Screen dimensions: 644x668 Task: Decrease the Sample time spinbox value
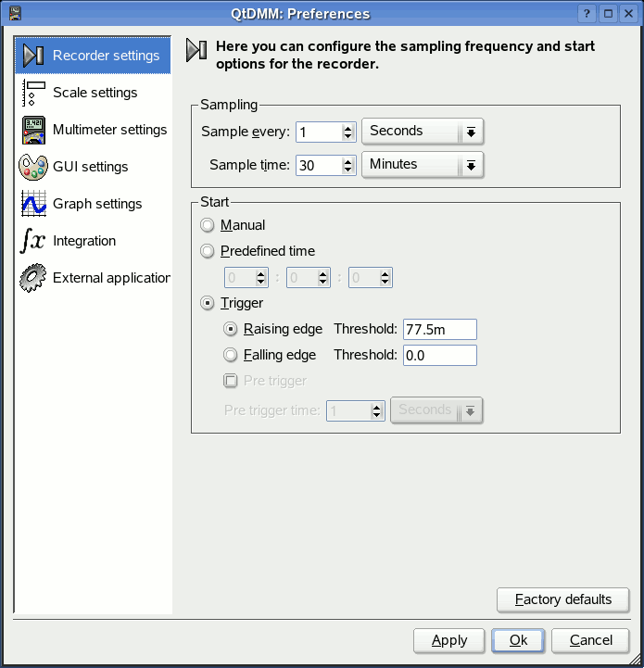point(348,170)
